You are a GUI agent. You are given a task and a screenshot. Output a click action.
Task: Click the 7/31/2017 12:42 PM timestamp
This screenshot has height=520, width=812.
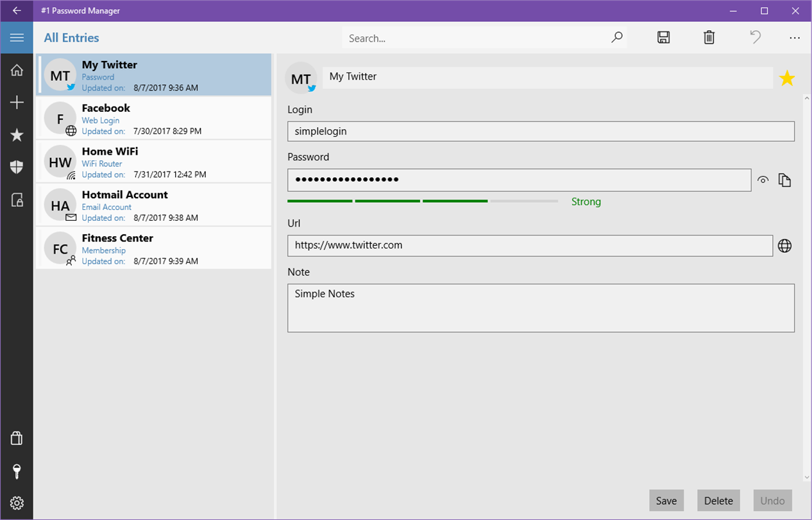[x=170, y=175]
